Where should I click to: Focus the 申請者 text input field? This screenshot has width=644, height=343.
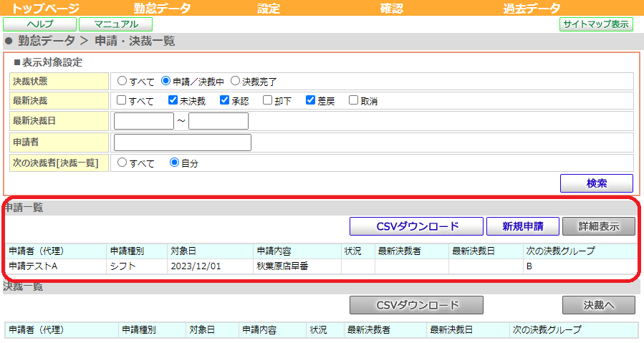[x=183, y=142]
